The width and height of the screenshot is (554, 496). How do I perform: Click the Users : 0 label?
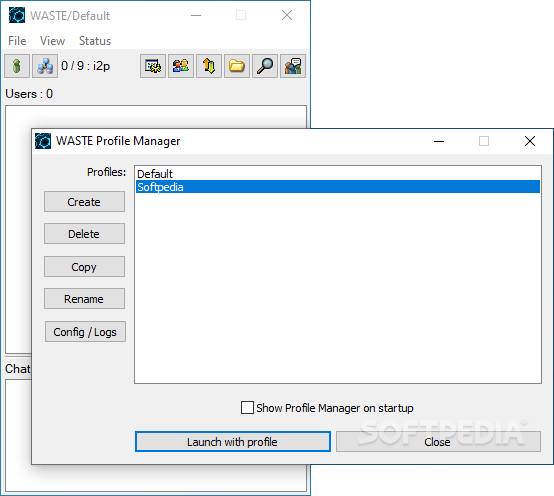(x=29, y=94)
